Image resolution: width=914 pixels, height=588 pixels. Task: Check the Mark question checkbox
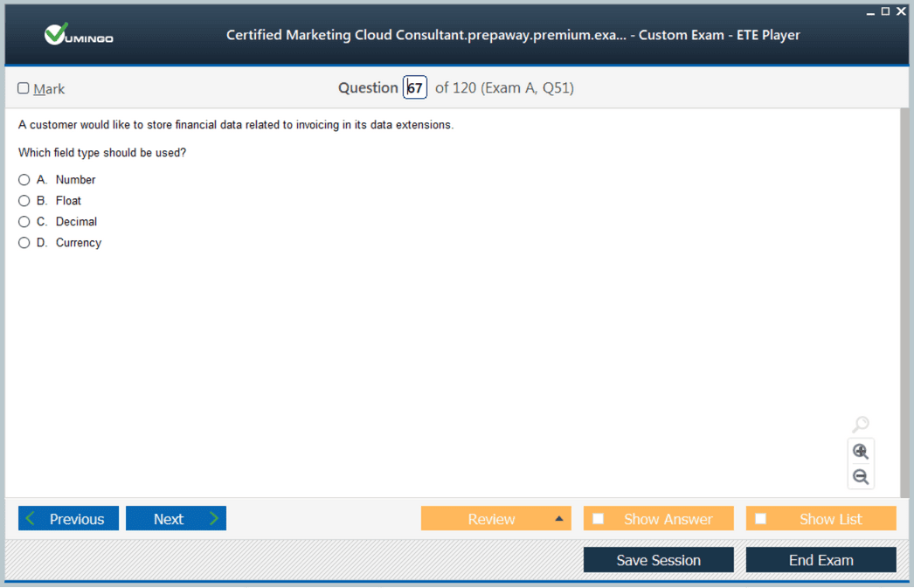pos(24,88)
